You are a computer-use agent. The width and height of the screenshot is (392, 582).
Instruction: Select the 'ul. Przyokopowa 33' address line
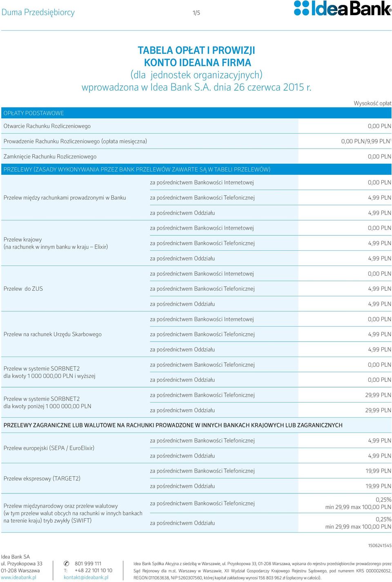point(22,564)
